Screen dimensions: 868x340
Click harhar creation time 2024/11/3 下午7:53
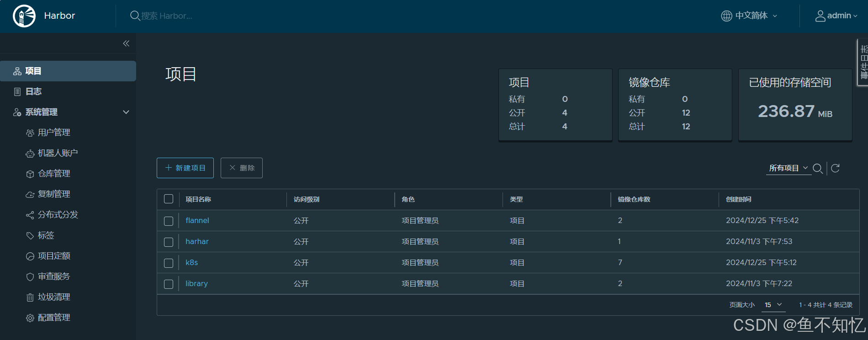[x=759, y=241]
